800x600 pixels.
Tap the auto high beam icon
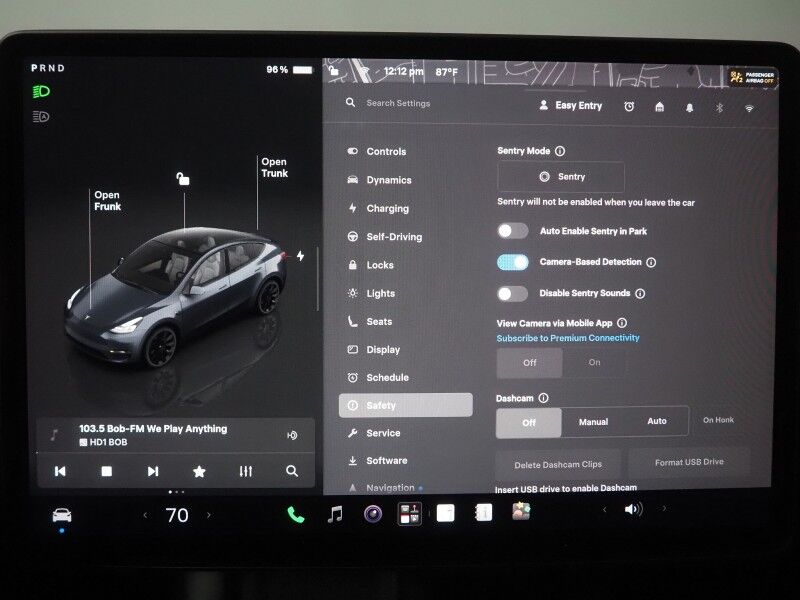point(41,117)
